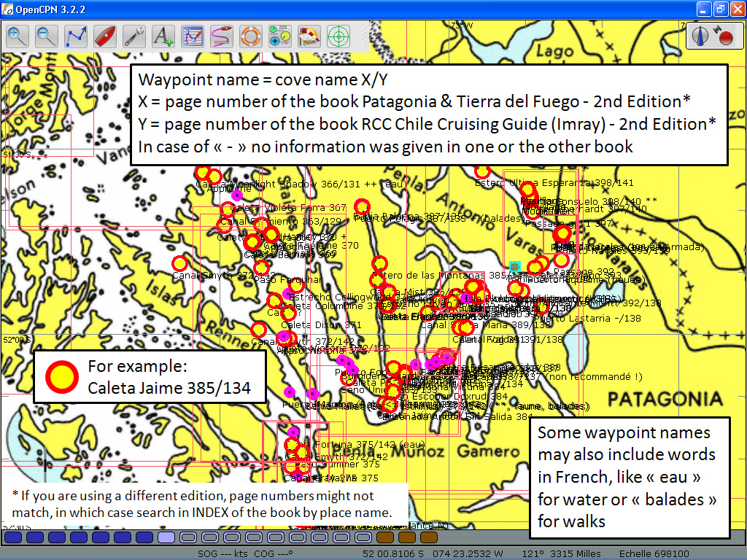Click the Zoom Out magnifier tool
Image resolution: width=747 pixels, height=560 pixels.
(47, 36)
